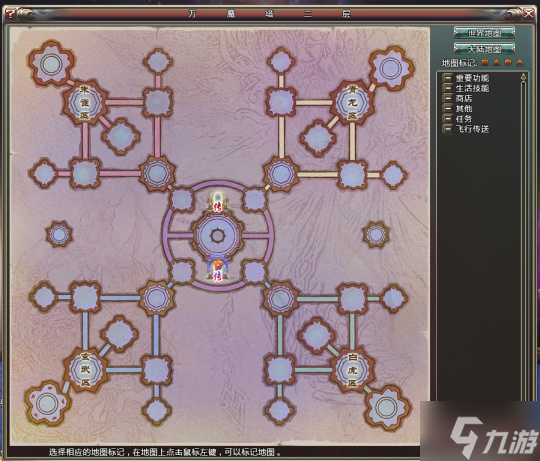Select the 青龙区 platform node
The height and width of the screenshot is (461, 540).
tap(352, 102)
